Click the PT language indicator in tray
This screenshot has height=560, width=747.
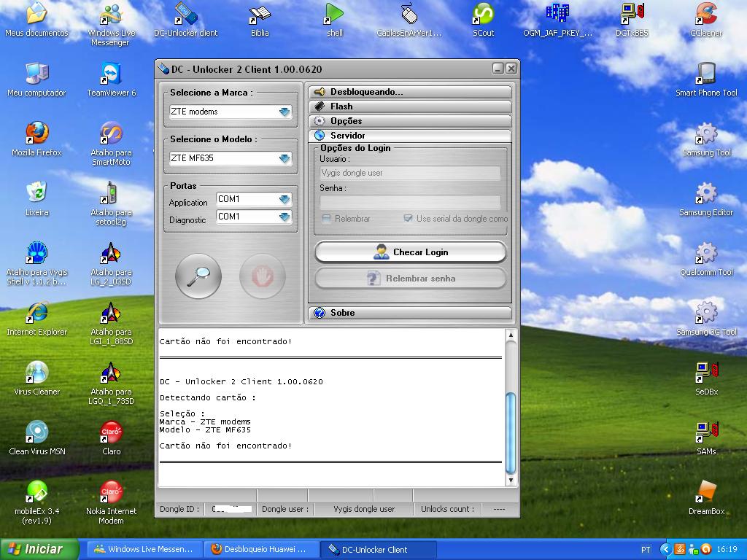pos(646,550)
